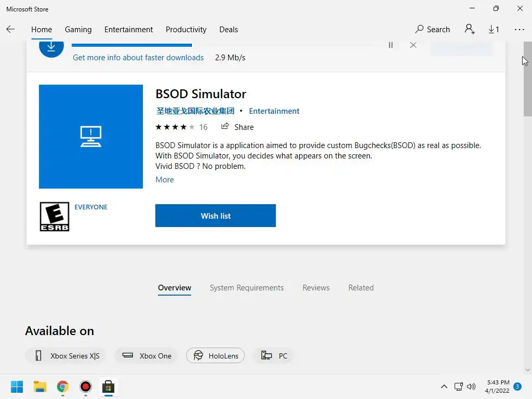Image resolution: width=532 pixels, height=399 pixels.
Task: Expand the description with More
Action: [165, 179]
